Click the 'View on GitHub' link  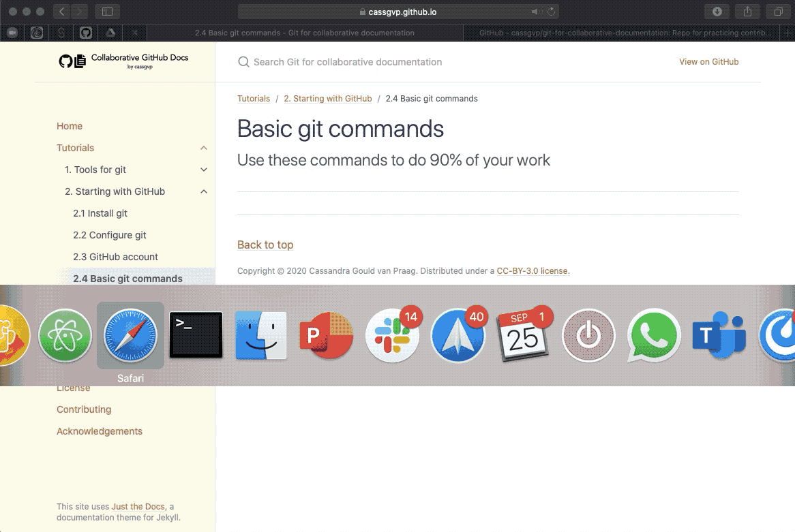708,61
